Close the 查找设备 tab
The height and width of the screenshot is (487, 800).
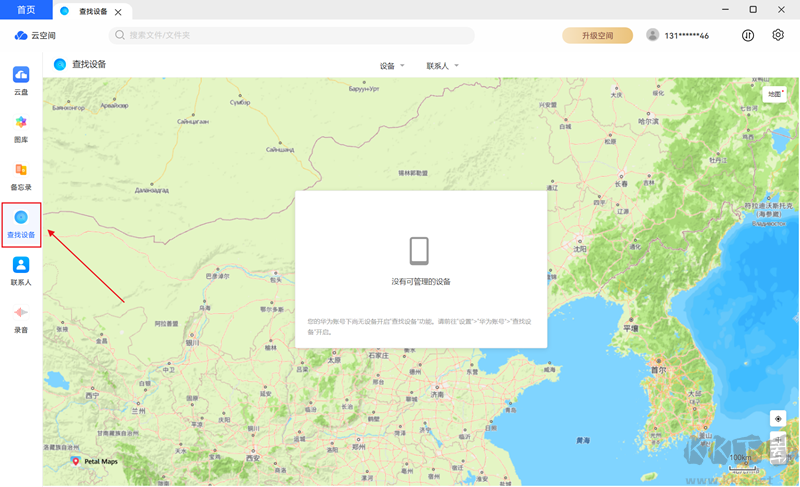click(x=119, y=11)
